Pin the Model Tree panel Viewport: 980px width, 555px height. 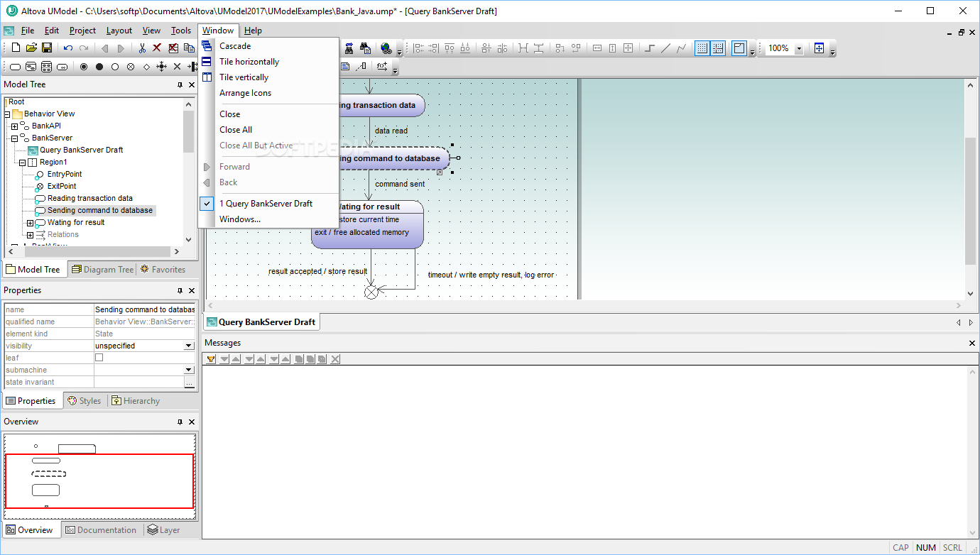tap(180, 84)
